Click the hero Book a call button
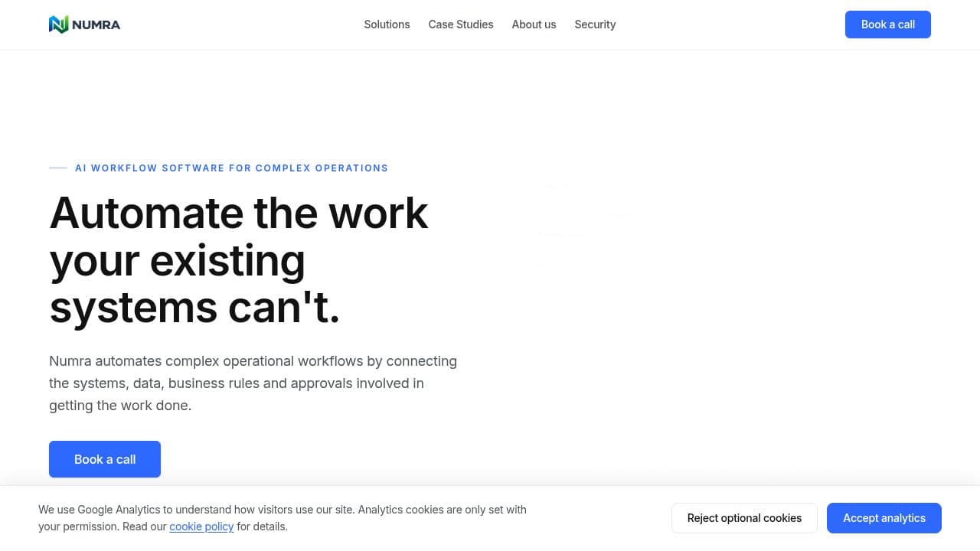980x551 pixels. pos(105,459)
